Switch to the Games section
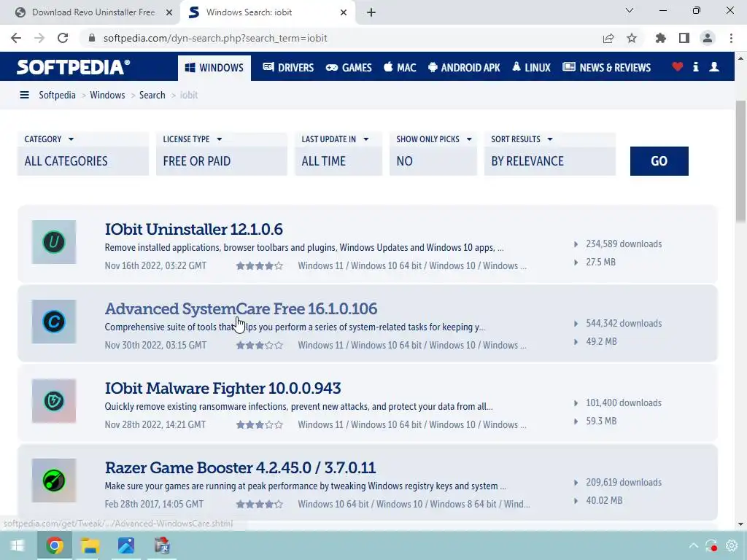The image size is (747, 560). click(349, 68)
